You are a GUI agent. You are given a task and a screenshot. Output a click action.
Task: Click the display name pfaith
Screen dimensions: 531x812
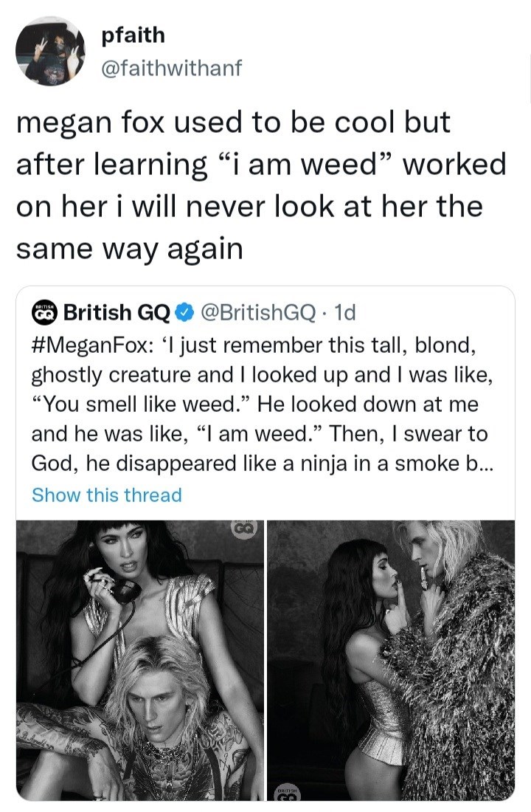pos(133,35)
